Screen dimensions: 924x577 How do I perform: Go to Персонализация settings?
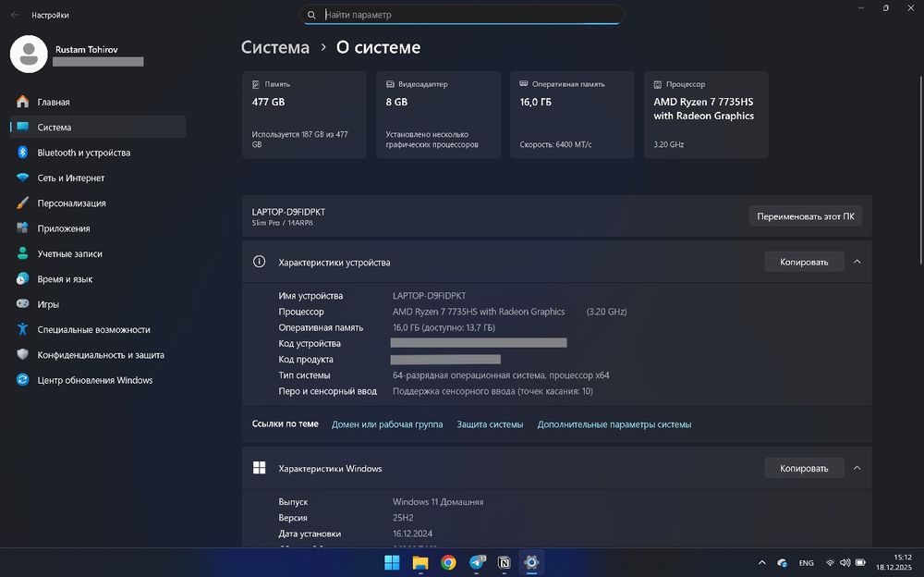99,203
